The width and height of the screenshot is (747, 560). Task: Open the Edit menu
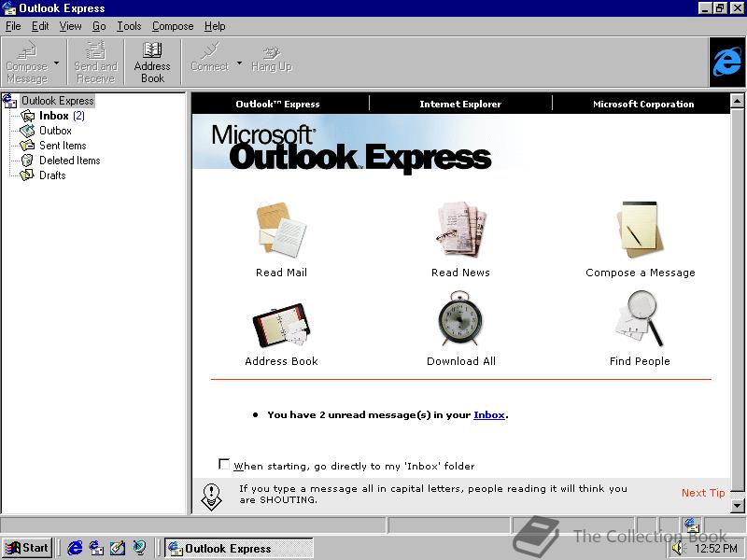[x=40, y=26]
